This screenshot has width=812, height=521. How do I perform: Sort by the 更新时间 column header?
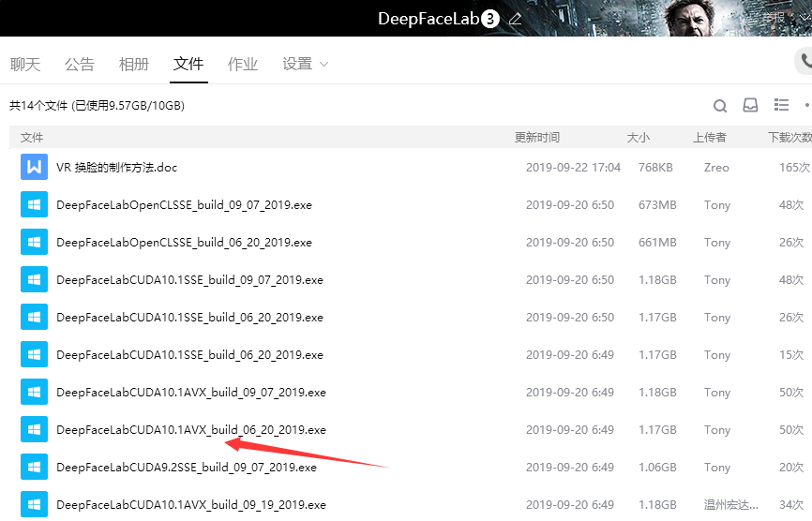coord(537,138)
